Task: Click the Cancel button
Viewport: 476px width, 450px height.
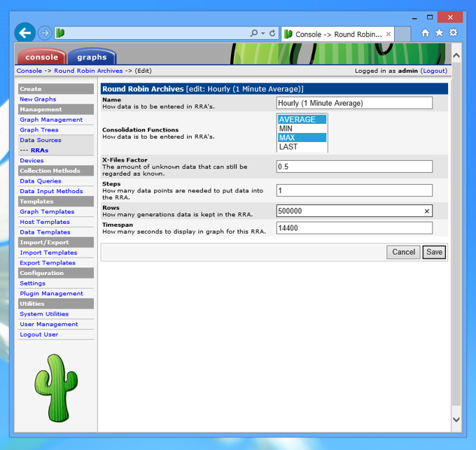Action: (403, 252)
